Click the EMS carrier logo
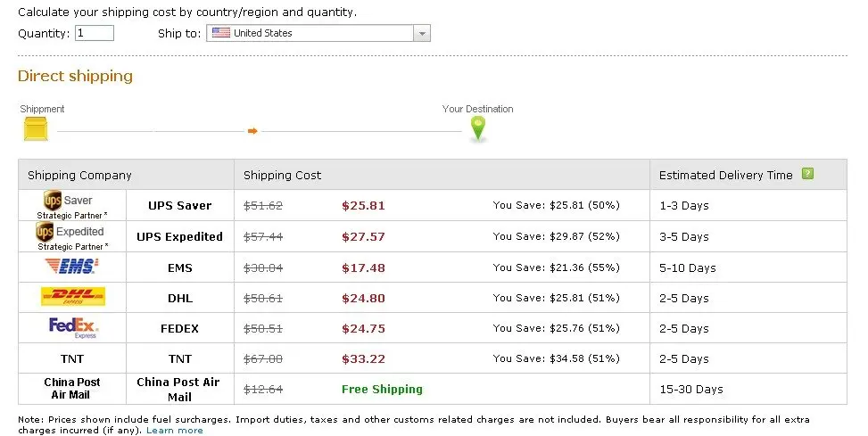Screen dimensions: 868x436 coord(71,266)
